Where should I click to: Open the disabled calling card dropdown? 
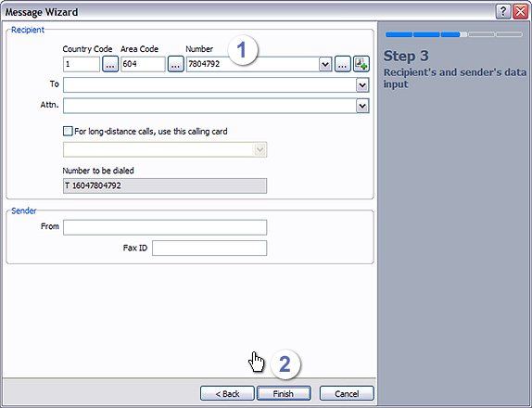coord(165,149)
